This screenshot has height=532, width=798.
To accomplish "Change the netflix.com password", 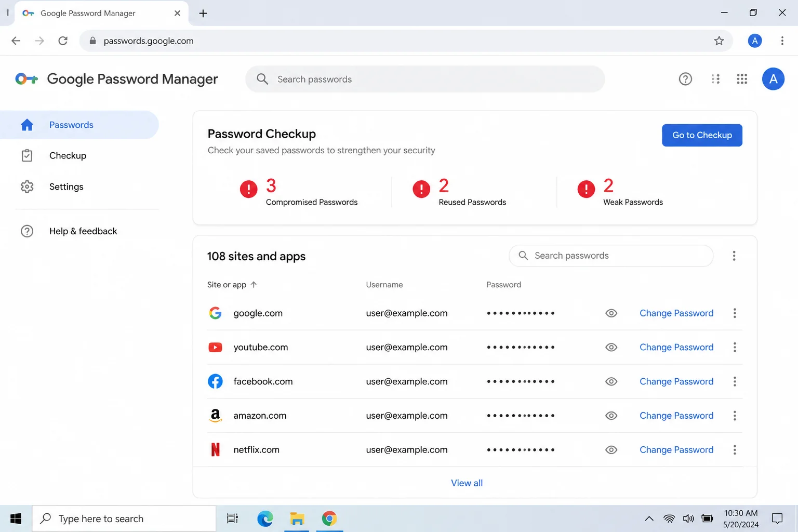I will pyautogui.click(x=676, y=450).
